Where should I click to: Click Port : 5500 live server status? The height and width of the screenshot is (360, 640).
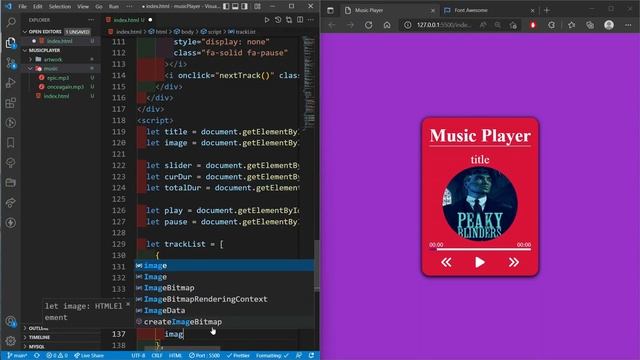coord(204,356)
